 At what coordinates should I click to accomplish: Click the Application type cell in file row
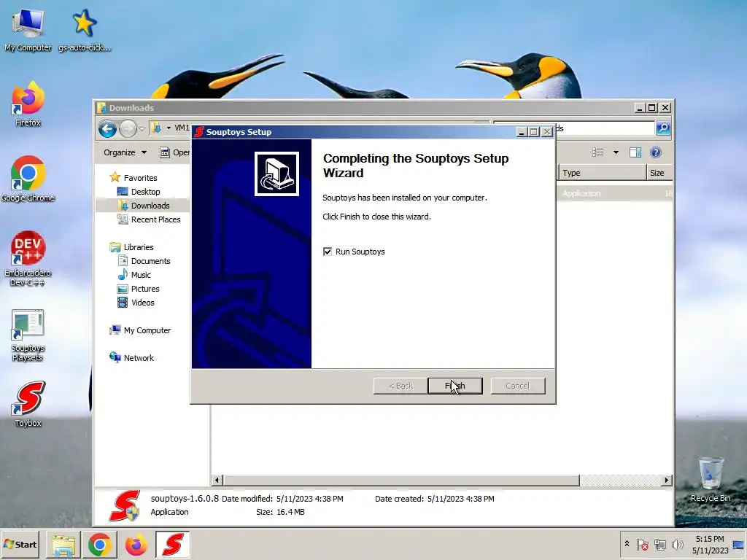[x=581, y=193]
